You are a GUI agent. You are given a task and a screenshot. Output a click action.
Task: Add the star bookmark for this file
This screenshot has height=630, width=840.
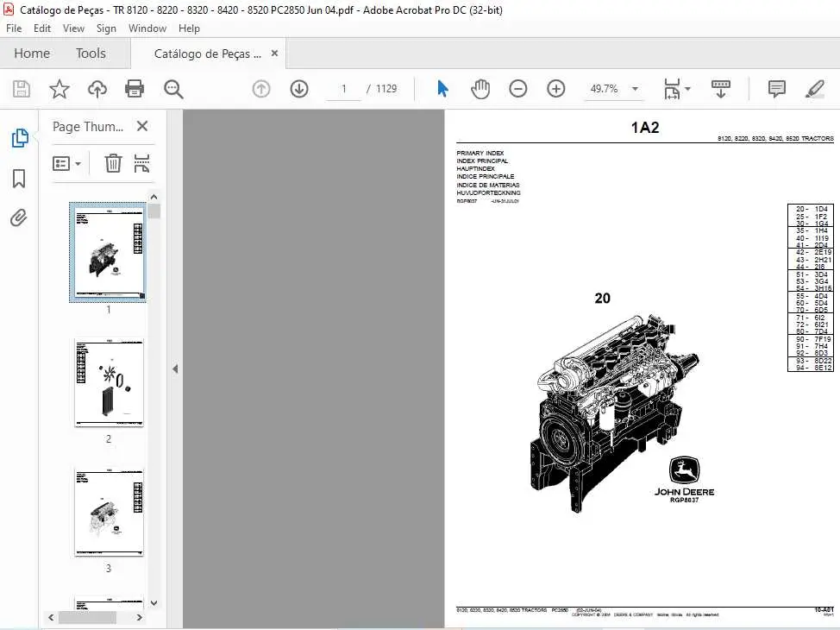point(60,89)
